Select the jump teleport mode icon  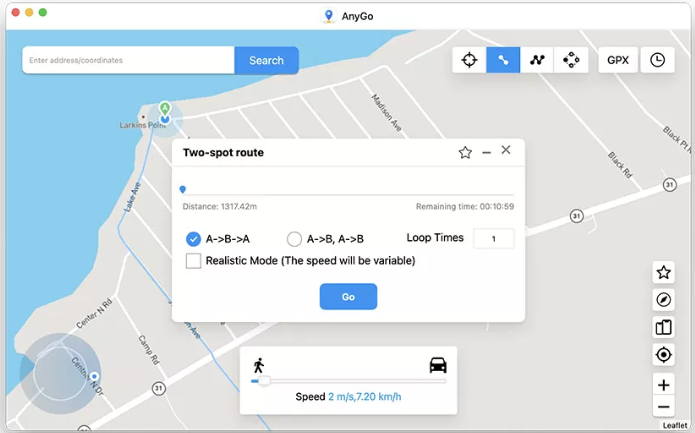click(571, 60)
